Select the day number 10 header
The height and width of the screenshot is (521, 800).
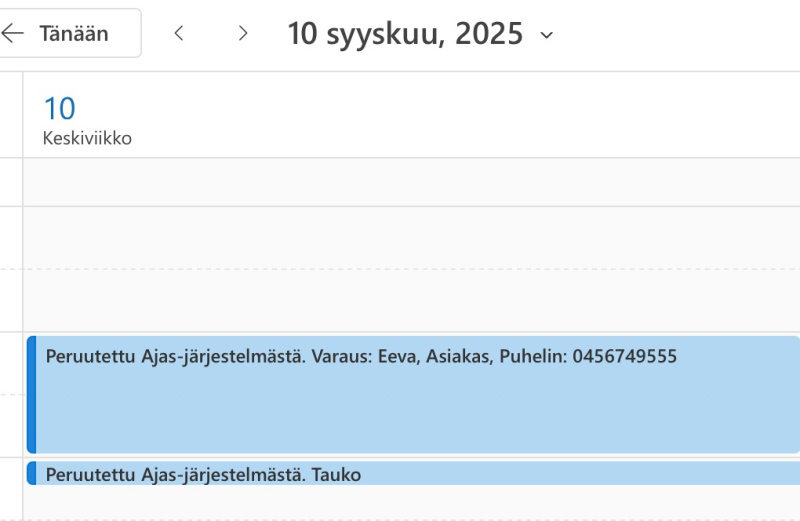tap(60, 108)
